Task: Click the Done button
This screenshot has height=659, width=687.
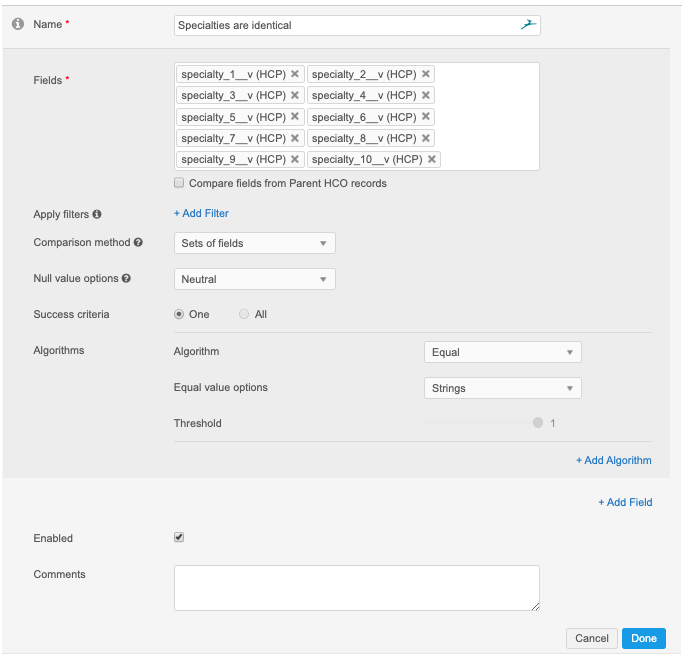Action: (x=643, y=638)
